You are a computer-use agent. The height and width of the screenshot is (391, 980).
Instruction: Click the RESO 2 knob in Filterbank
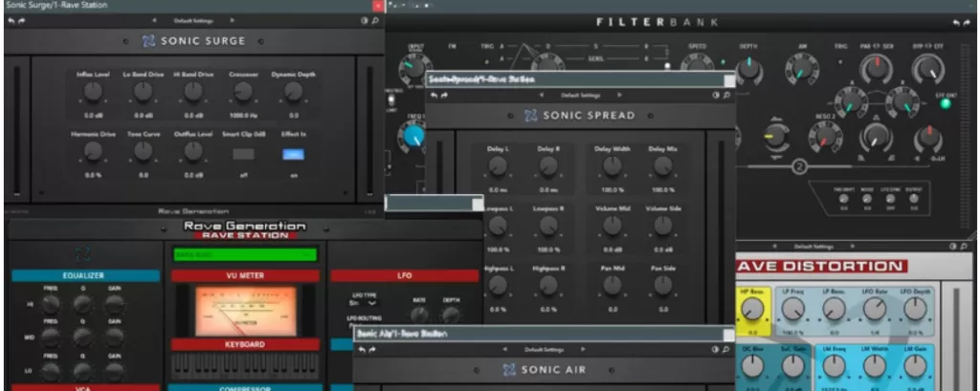tap(824, 135)
